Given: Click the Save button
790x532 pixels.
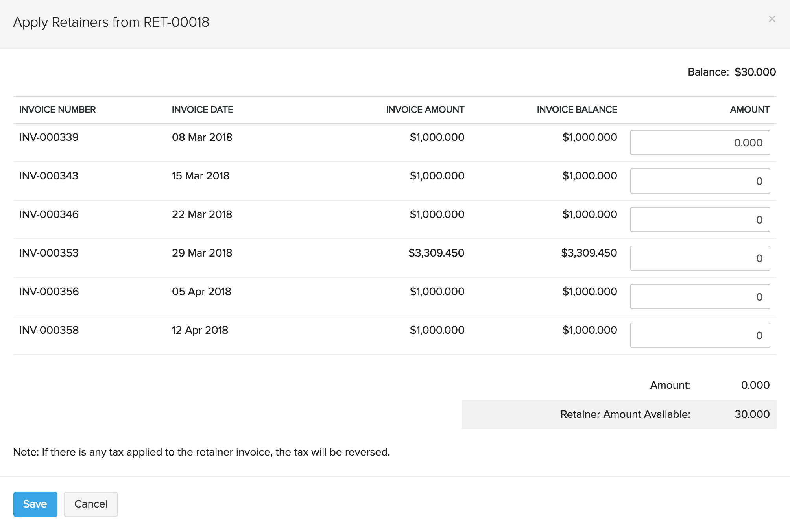Looking at the screenshot, I should pos(35,504).
